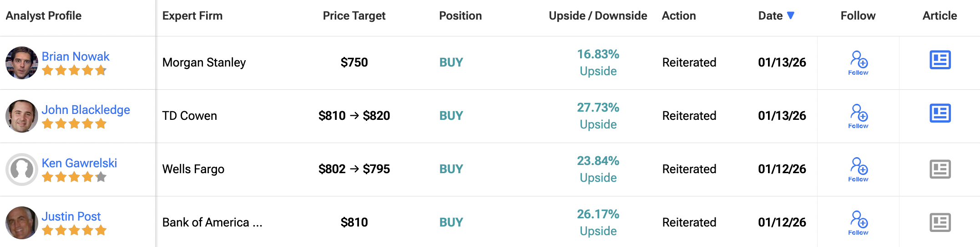This screenshot has height=247, width=980.
Task: Open Ken Gawrelski's profile link
Action: (79, 163)
